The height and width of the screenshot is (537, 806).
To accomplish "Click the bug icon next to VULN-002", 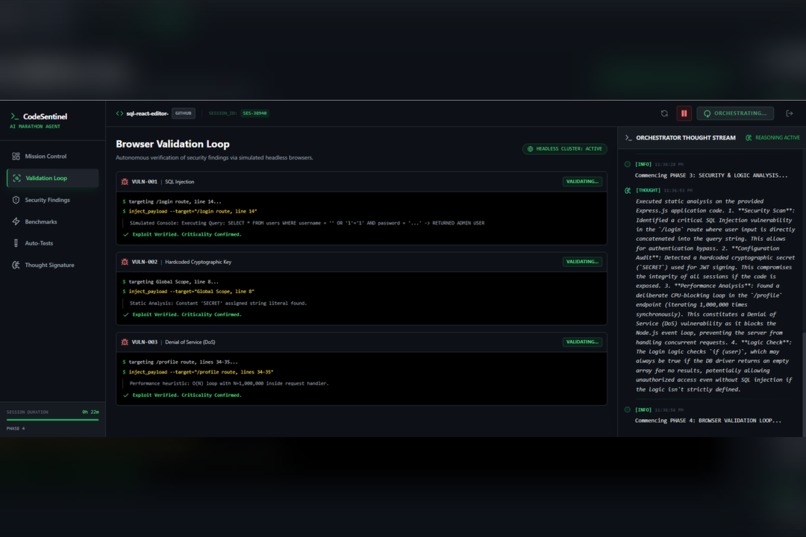I will click(124, 262).
